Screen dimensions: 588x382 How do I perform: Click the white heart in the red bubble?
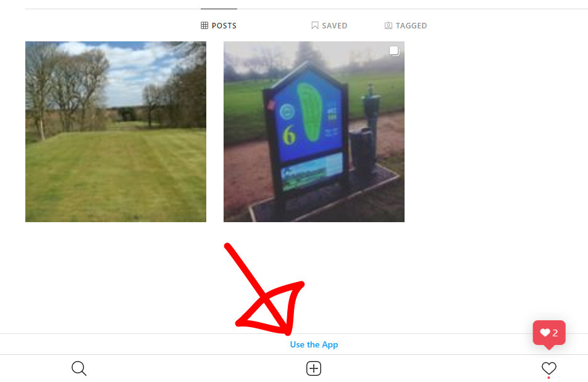[x=545, y=332]
